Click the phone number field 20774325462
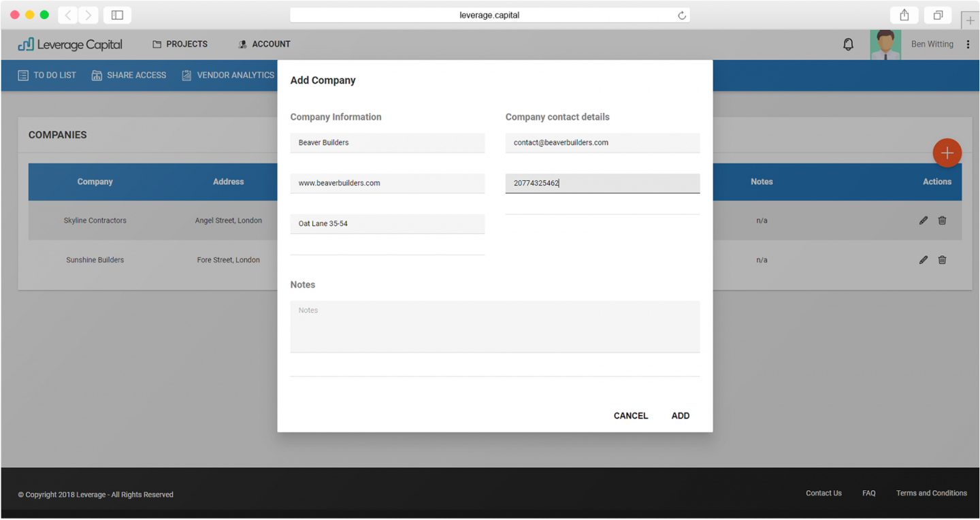 point(602,183)
